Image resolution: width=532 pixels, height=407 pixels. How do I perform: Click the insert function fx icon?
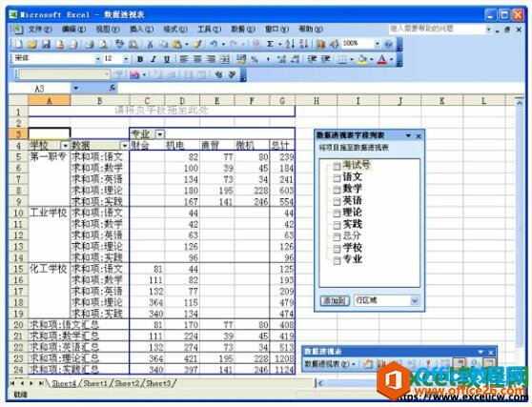(x=113, y=88)
